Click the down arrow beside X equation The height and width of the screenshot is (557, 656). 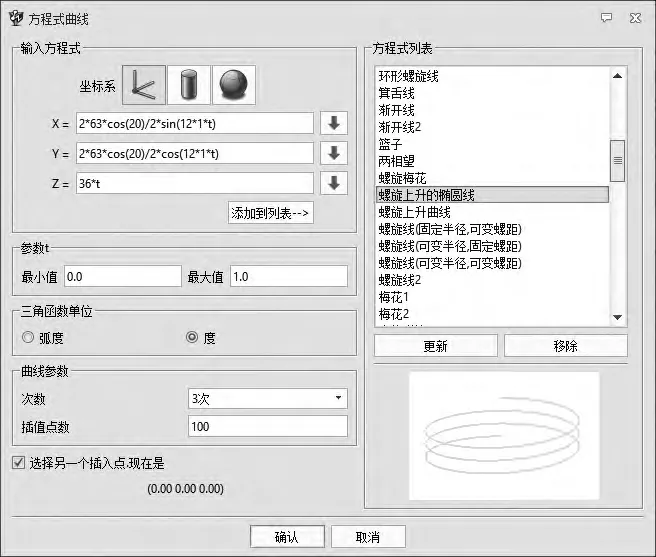(x=334, y=124)
